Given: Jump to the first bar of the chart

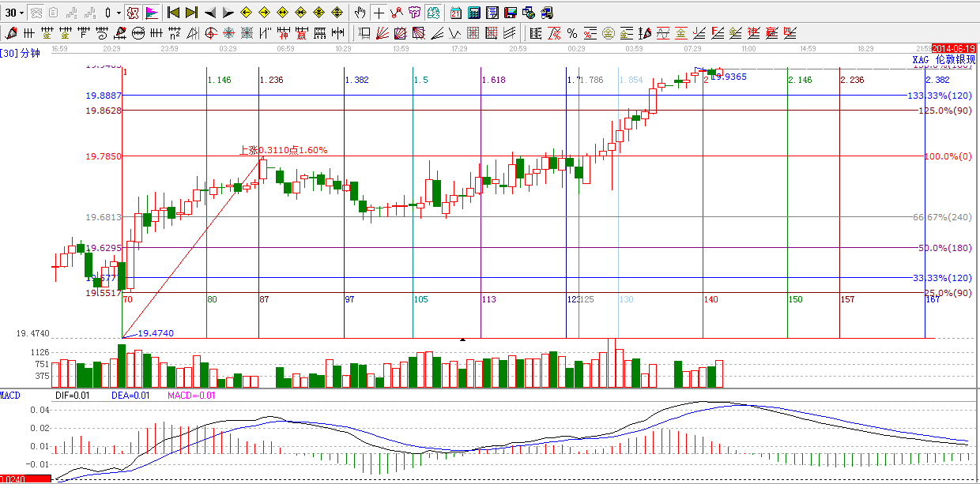Looking at the screenshot, I should [173, 13].
